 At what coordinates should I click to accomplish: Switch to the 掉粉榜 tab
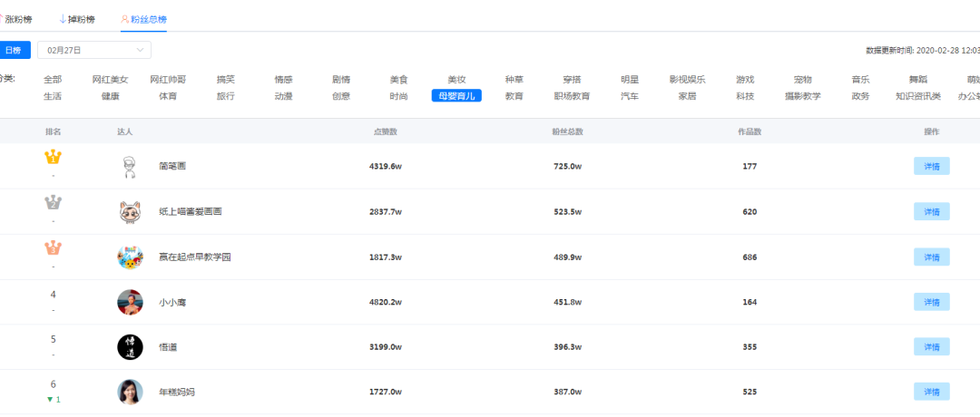tap(77, 18)
